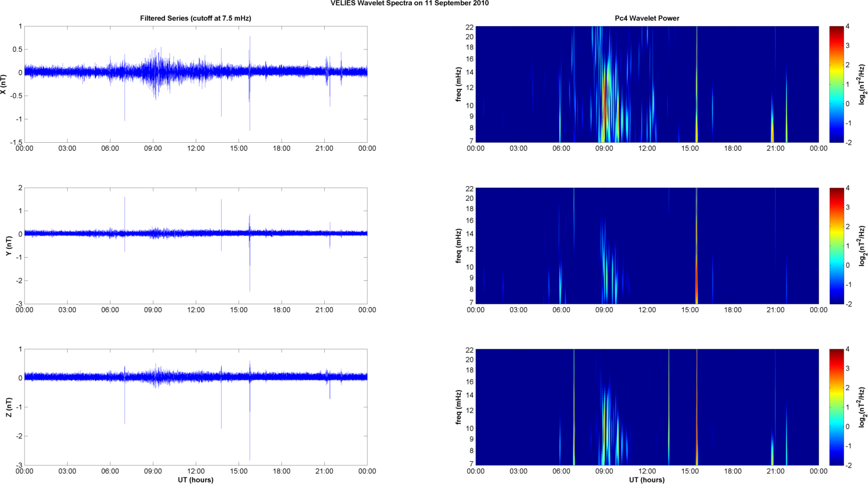The image size is (868, 484).
Task: Click the bottom wavelet plot's colorbar
Action: pos(836,407)
